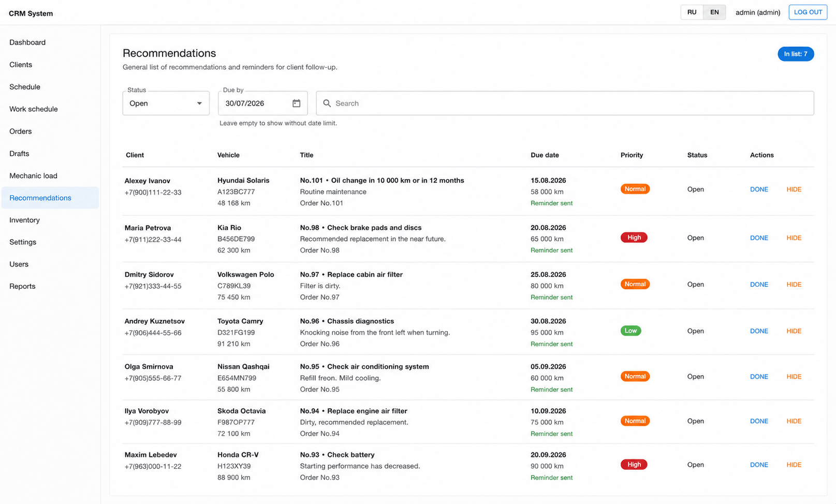Click the Due date column header
Screen dimensions: 836x504
point(545,155)
